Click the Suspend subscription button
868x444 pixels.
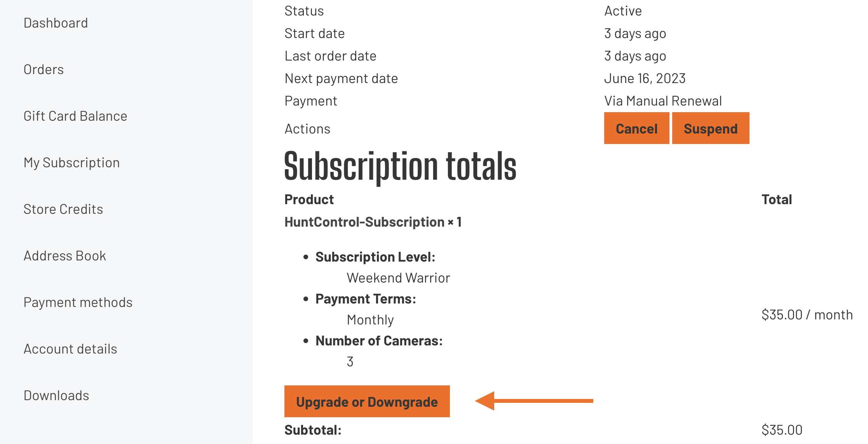click(x=710, y=128)
